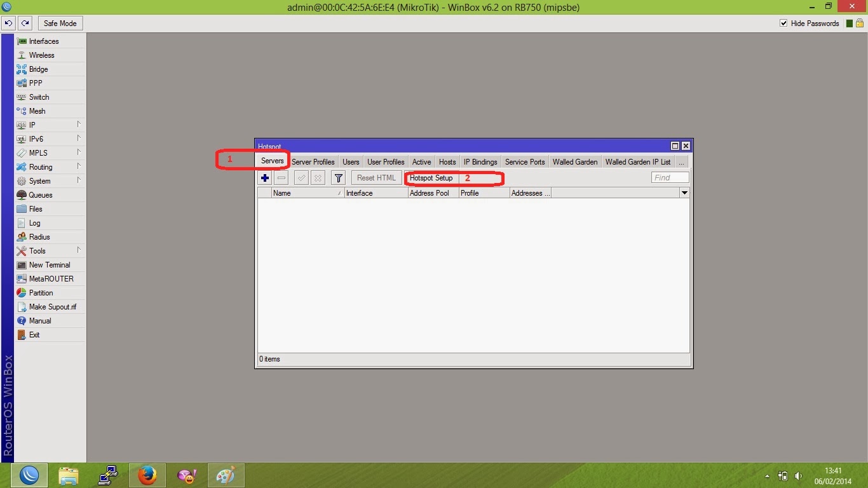The image size is (868, 488).
Task: Click the Remove minus button
Action: tap(281, 178)
